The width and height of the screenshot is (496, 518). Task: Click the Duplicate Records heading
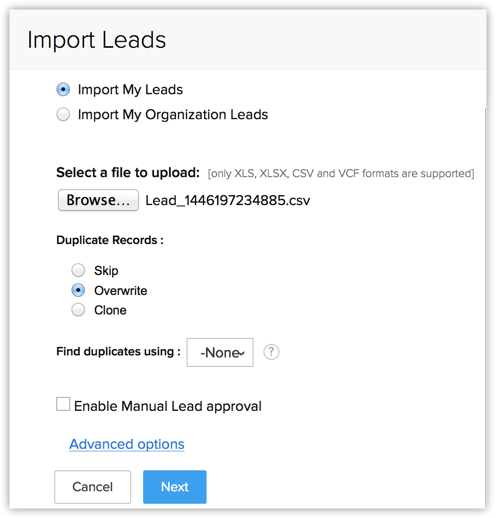110,240
